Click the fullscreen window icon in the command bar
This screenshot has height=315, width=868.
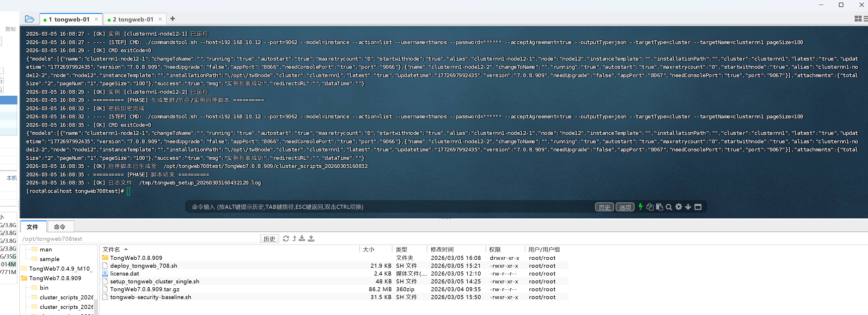pos(698,207)
